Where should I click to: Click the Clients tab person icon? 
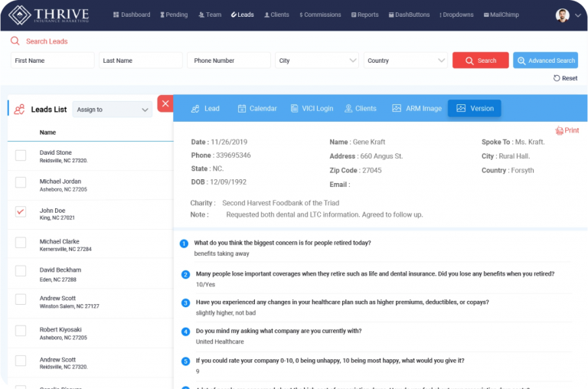tap(348, 109)
